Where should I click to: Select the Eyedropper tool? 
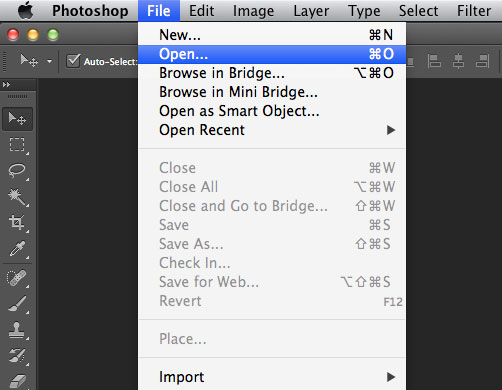tap(17, 249)
